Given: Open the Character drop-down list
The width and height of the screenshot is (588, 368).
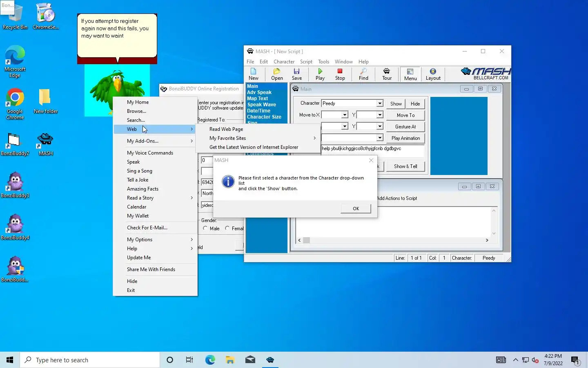Looking at the screenshot, I should click(x=380, y=103).
